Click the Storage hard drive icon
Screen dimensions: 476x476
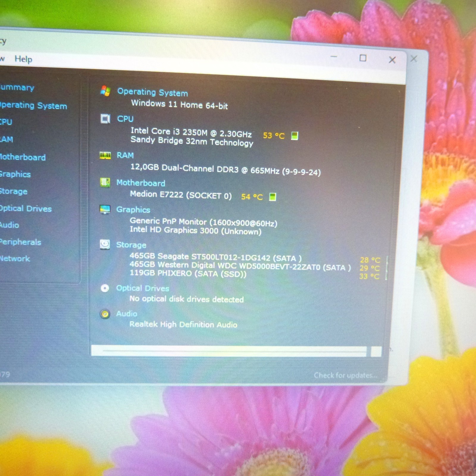click(x=105, y=245)
